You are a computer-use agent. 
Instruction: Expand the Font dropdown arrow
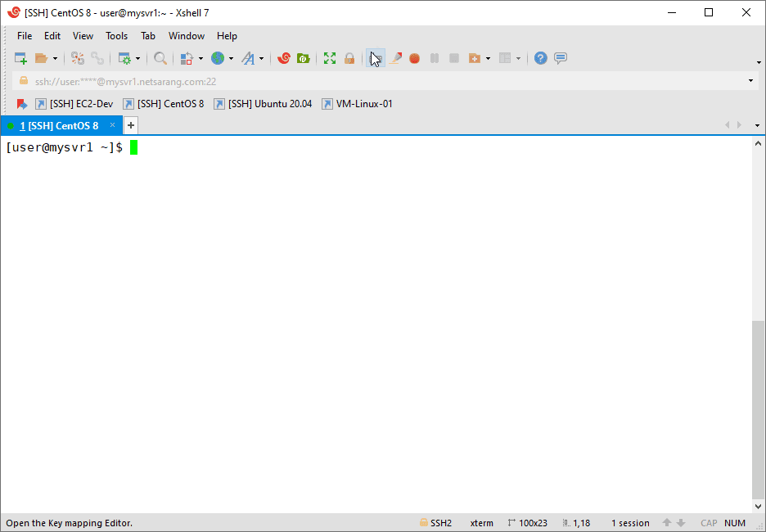tap(261, 59)
